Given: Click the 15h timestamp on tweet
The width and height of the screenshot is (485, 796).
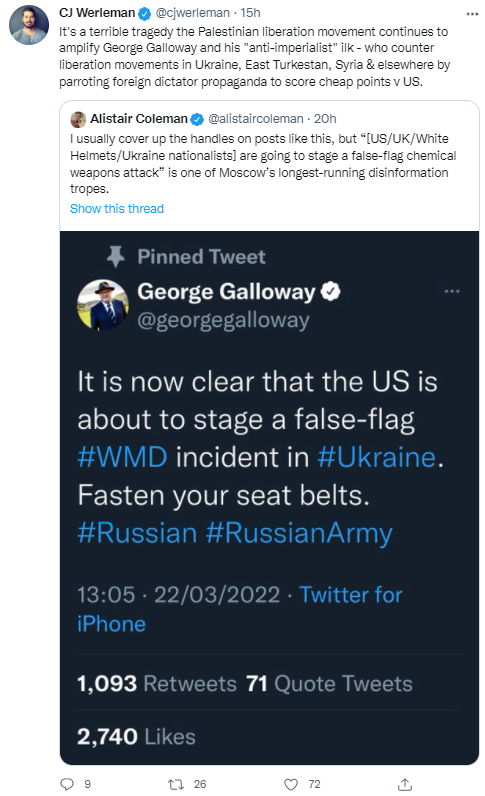Looking at the screenshot, I should 250,13.
